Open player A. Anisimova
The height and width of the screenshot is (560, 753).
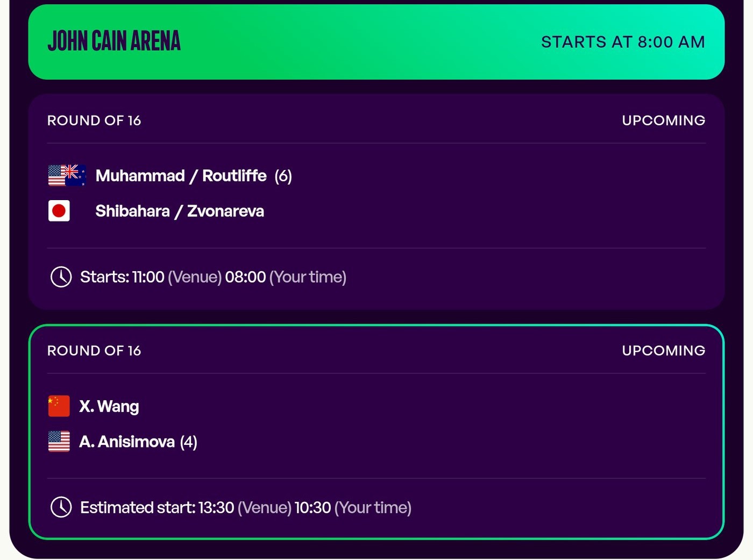click(127, 442)
